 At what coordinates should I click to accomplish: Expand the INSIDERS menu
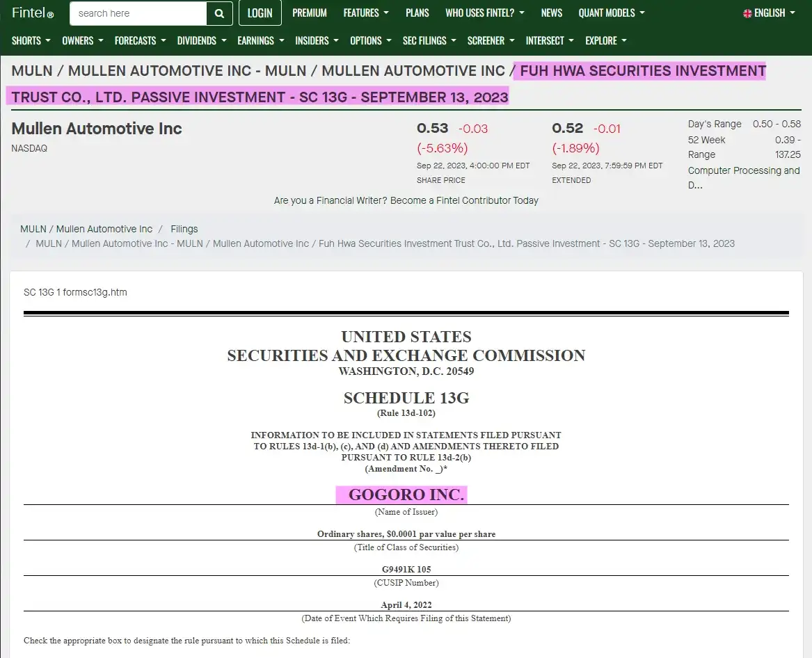pos(317,40)
